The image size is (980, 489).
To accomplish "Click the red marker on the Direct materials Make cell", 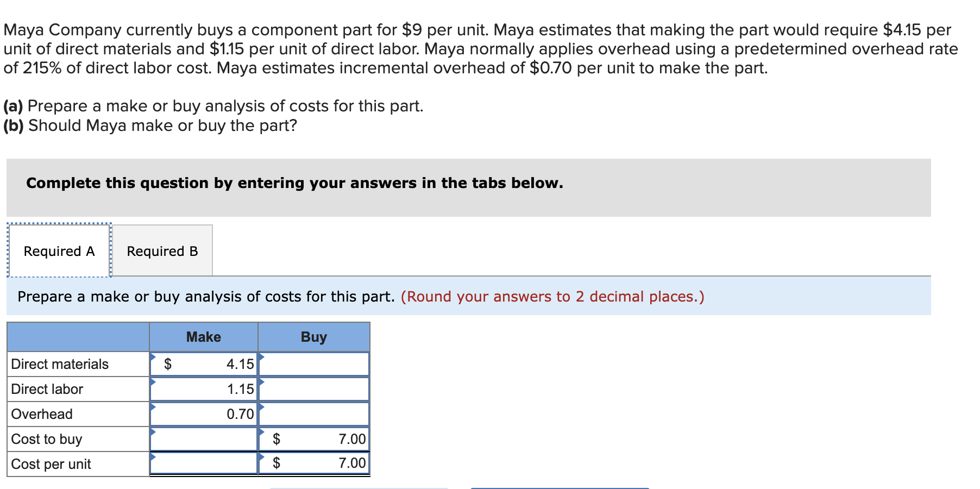I will (154, 358).
